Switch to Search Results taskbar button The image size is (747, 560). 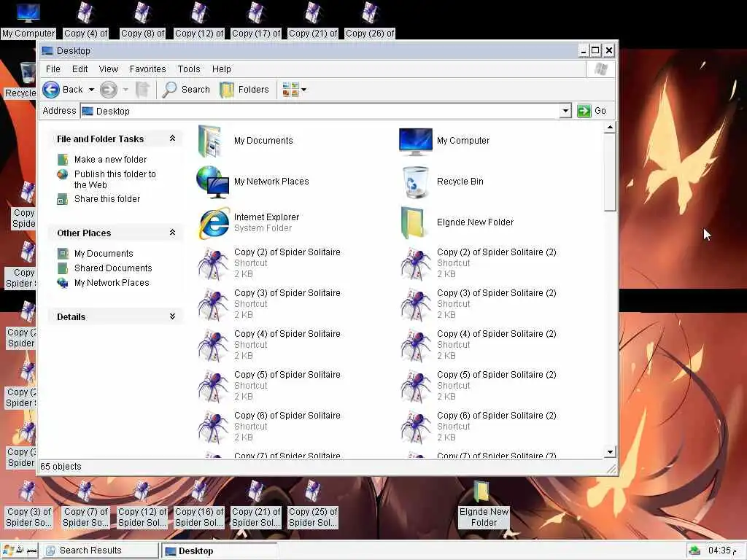(x=99, y=551)
